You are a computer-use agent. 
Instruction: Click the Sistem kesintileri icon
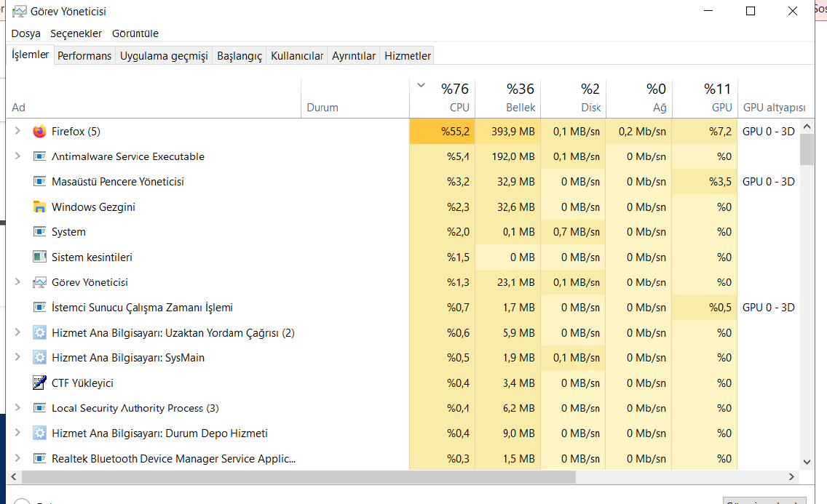(39, 257)
